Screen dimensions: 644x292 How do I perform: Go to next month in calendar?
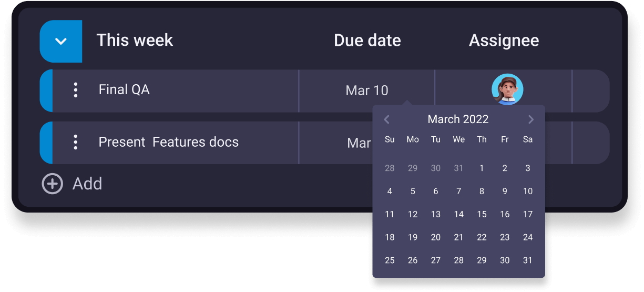point(530,119)
